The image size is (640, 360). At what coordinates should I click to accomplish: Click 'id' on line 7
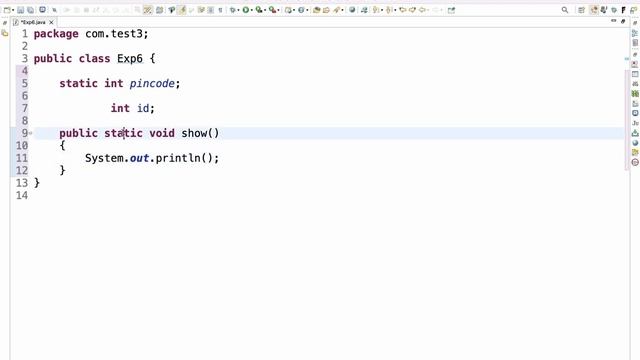coord(143,108)
